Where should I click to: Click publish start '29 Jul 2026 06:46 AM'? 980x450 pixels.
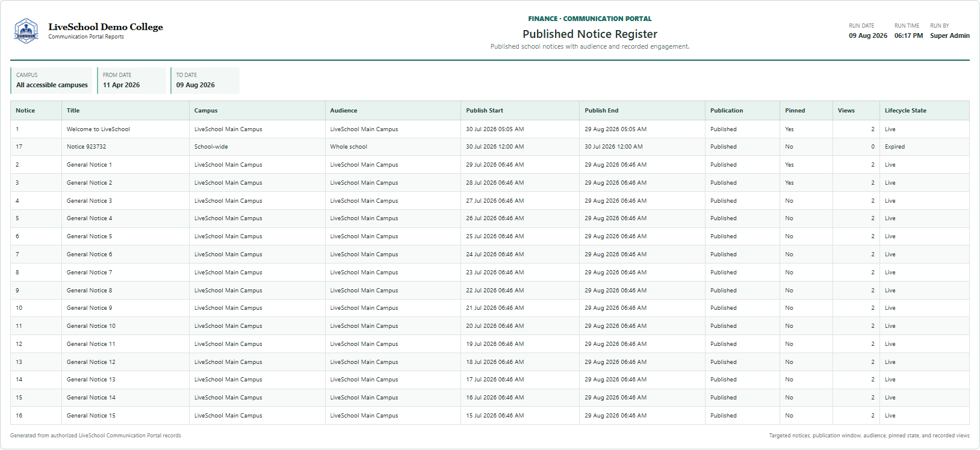tap(495, 165)
